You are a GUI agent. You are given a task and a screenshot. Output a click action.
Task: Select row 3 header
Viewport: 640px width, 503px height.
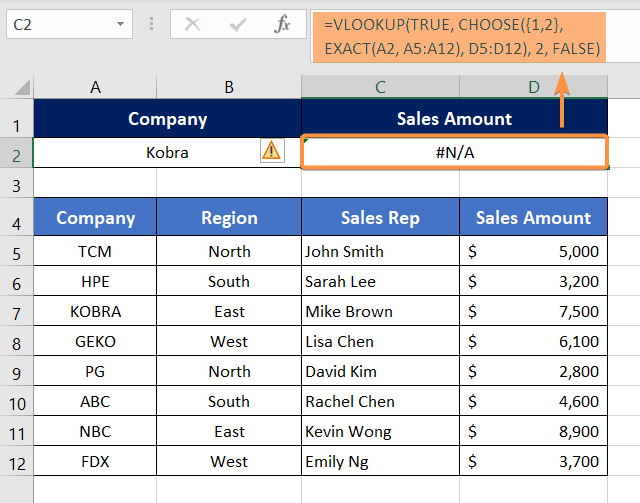point(16,183)
